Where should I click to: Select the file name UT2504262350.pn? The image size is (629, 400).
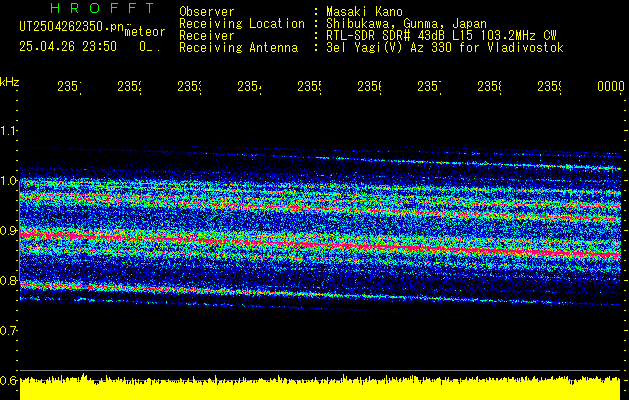point(72,26)
